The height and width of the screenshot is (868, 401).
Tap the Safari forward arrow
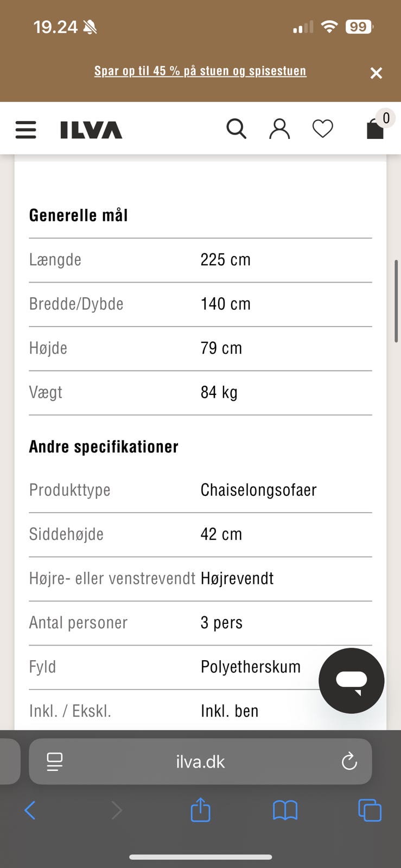point(116,810)
